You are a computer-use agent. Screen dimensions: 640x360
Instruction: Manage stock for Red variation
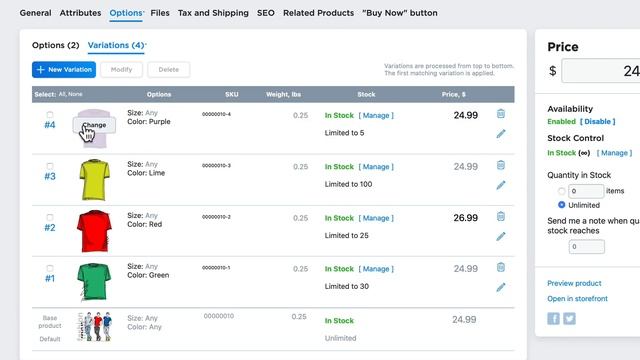point(376,218)
